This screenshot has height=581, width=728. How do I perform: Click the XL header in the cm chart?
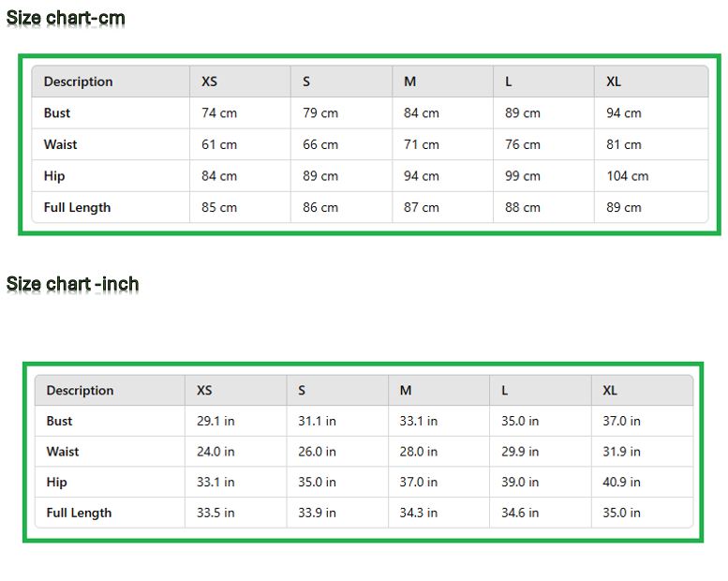click(x=614, y=82)
